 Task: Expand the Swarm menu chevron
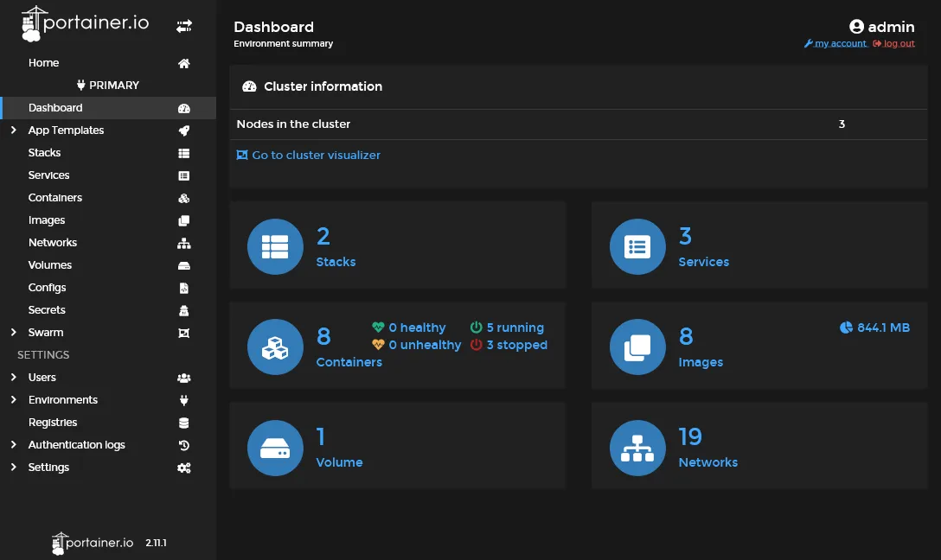coord(13,333)
